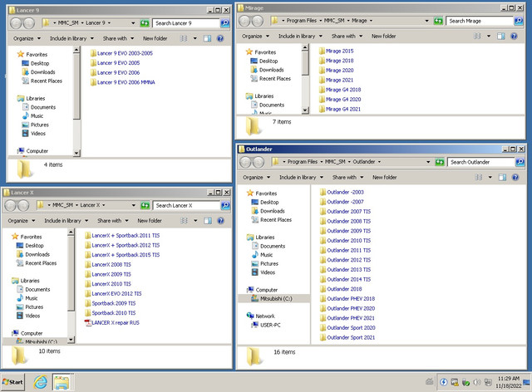Click New folder in Lancer X window
Image resolution: width=532 pixels, height=392 pixels.
[x=150, y=221]
